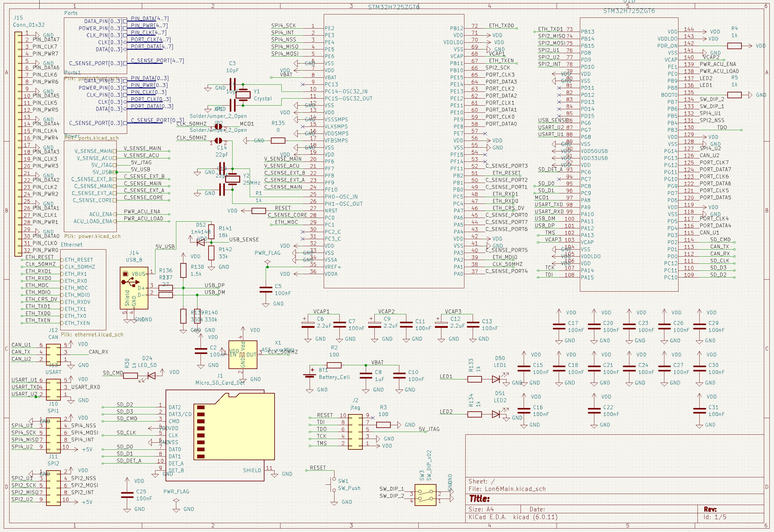The height and width of the screenshot is (532, 774).
Task: Click the R135 zero-ohm resistor symbol
Action: point(278,141)
